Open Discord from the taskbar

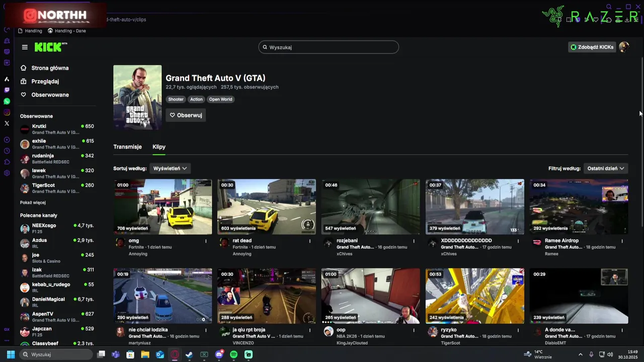click(x=219, y=354)
